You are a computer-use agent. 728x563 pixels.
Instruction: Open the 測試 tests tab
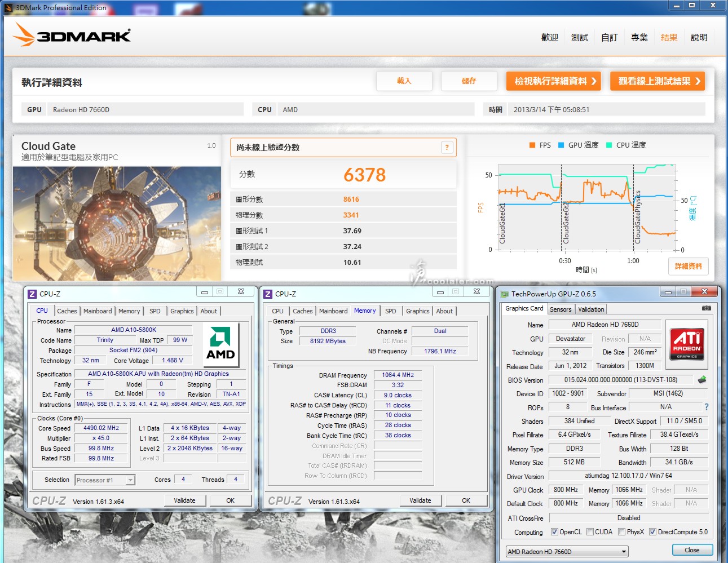point(580,37)
